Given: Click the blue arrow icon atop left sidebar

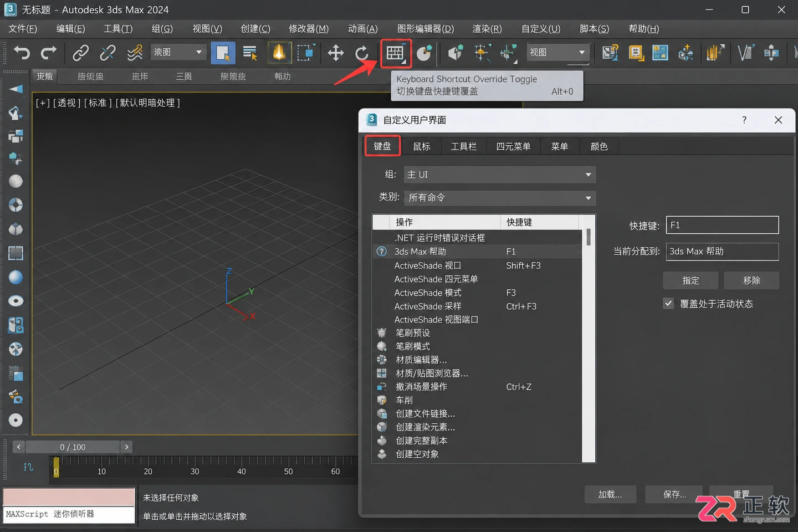Looking at the screenshot, I should coord(16,89).
